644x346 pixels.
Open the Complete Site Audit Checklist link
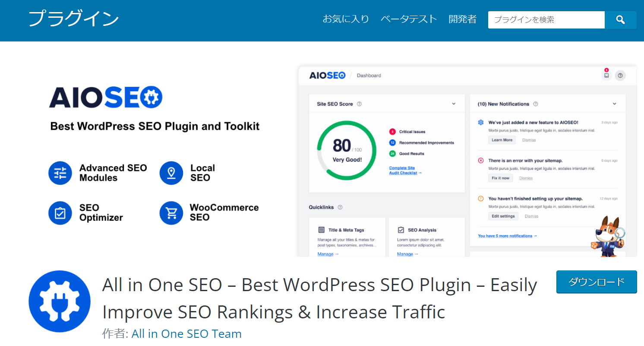[x=405, y=170]
